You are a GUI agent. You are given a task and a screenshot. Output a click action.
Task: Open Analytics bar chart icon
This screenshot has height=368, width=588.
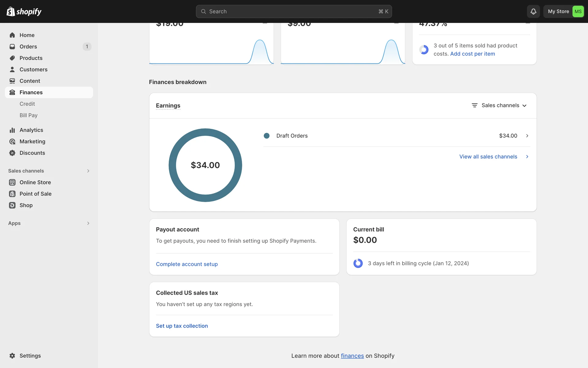point(12,130)
